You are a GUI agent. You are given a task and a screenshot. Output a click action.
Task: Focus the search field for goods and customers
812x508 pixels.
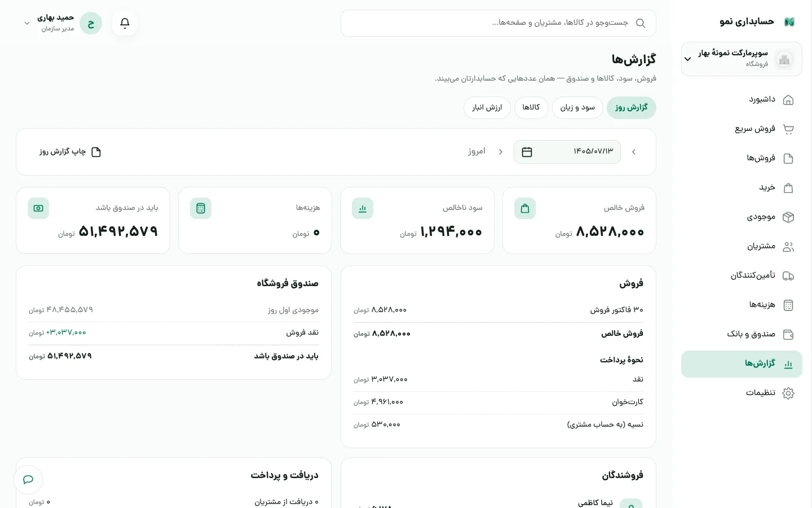[498, 23]
